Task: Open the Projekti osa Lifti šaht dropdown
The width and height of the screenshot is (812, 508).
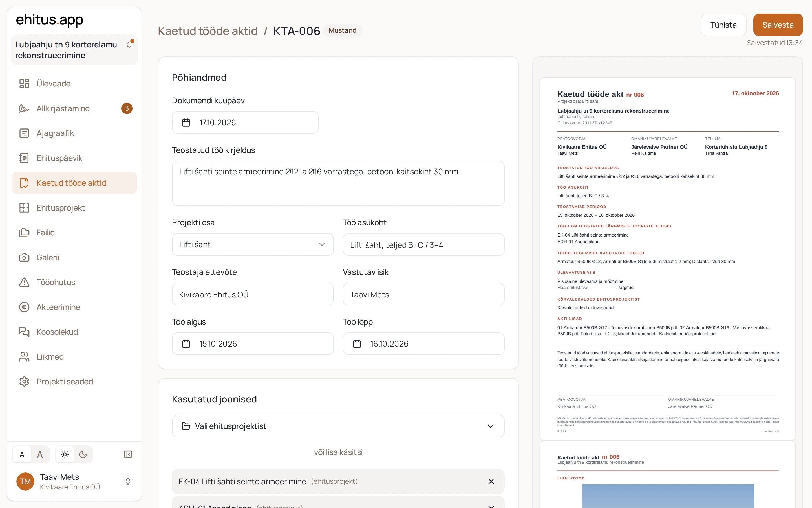Action: tap(253, 244)
